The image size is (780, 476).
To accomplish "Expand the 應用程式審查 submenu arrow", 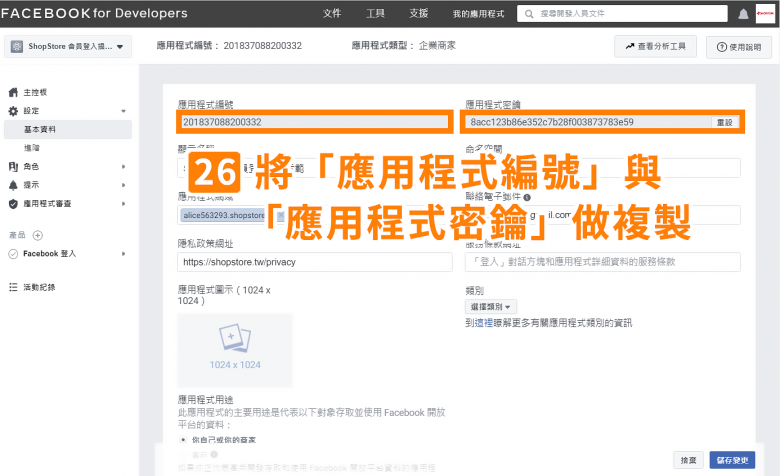I will 123,203.
